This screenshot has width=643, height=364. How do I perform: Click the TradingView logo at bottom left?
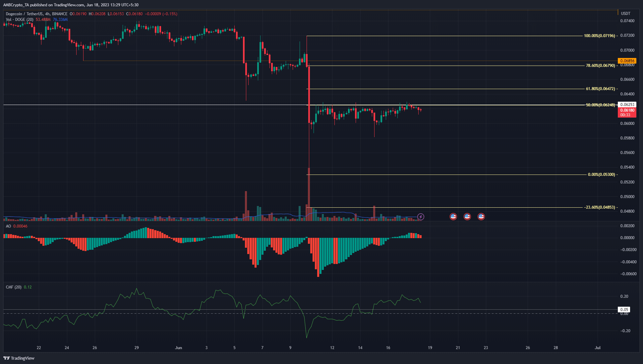click(x=19, y=358)
